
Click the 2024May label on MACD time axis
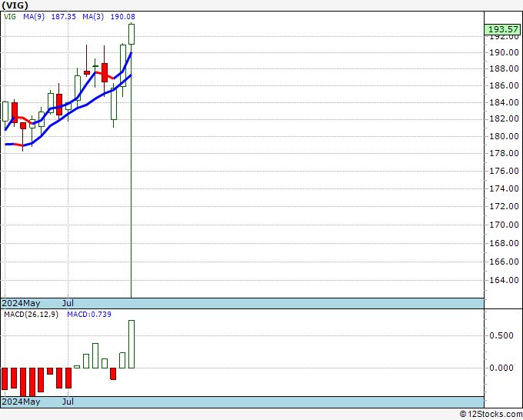pos(21,402)
